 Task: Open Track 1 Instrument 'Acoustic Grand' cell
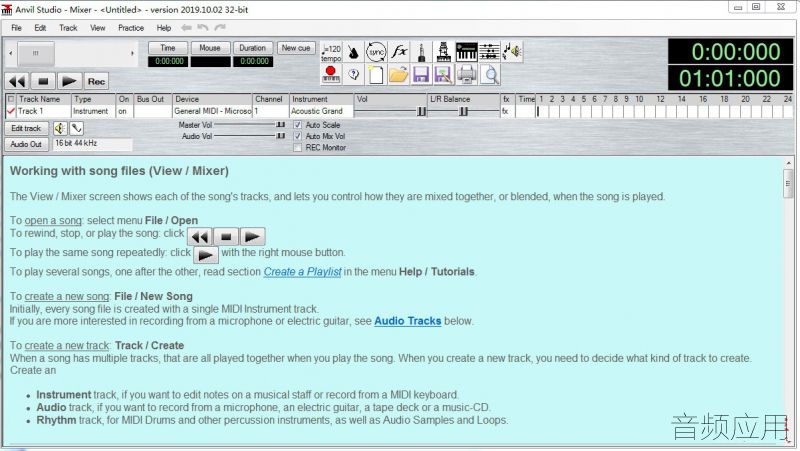coord(321,111)
